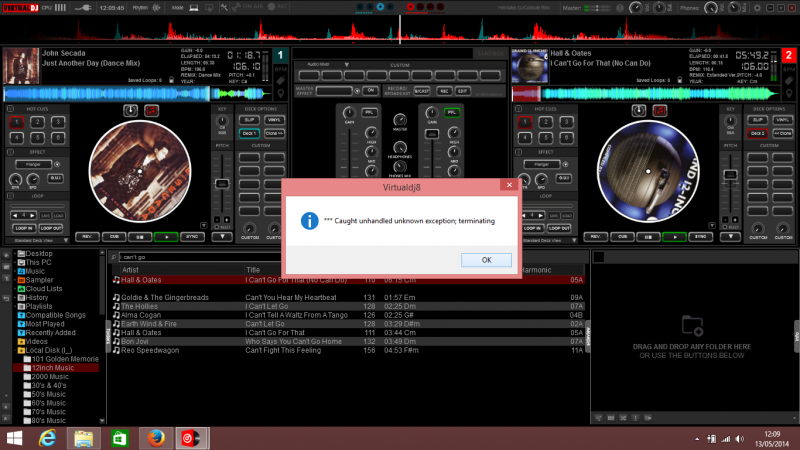Click small dropdown arrow below deck 1 jogwheel
This screenshot has width=800, height=450.
(204, 226)
